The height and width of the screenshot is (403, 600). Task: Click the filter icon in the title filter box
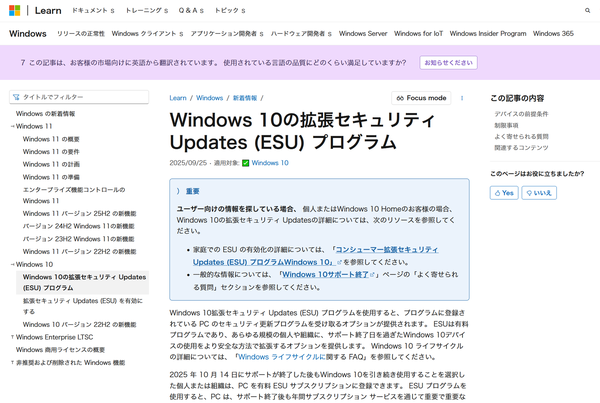coord(17,97)
